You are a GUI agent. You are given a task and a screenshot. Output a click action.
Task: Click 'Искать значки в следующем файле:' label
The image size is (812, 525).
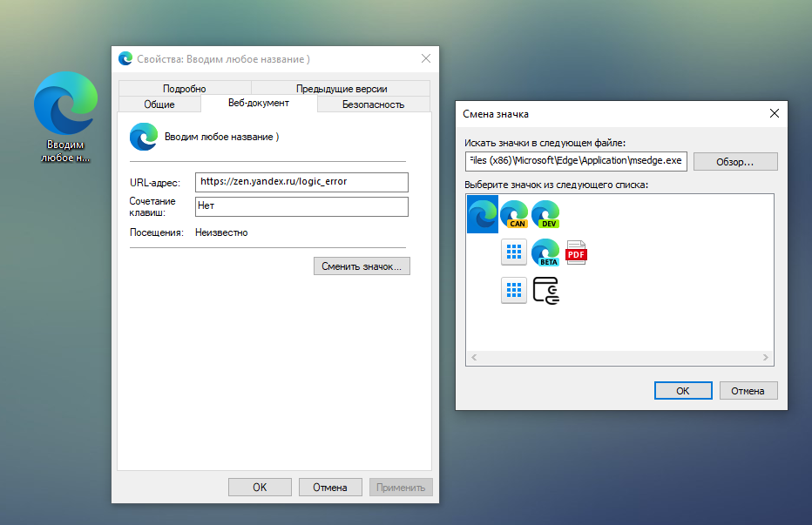(545, 143)
